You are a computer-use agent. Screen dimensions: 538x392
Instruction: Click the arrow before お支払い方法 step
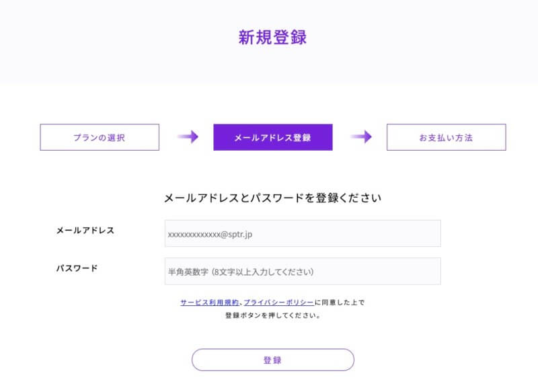point(361,137)
